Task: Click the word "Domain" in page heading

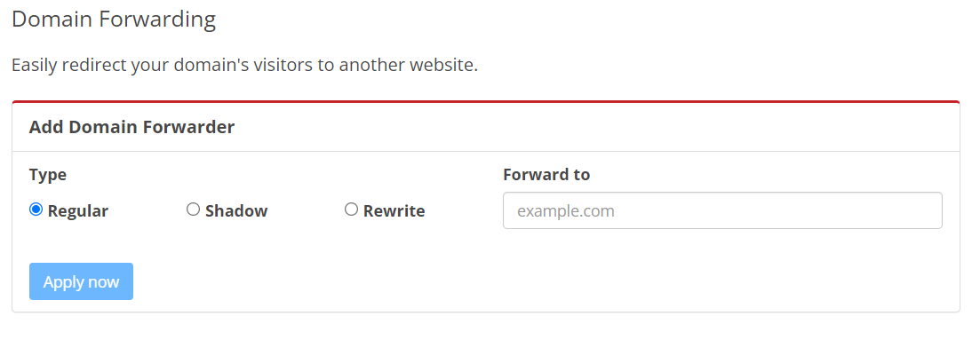Action: (52, 19)
